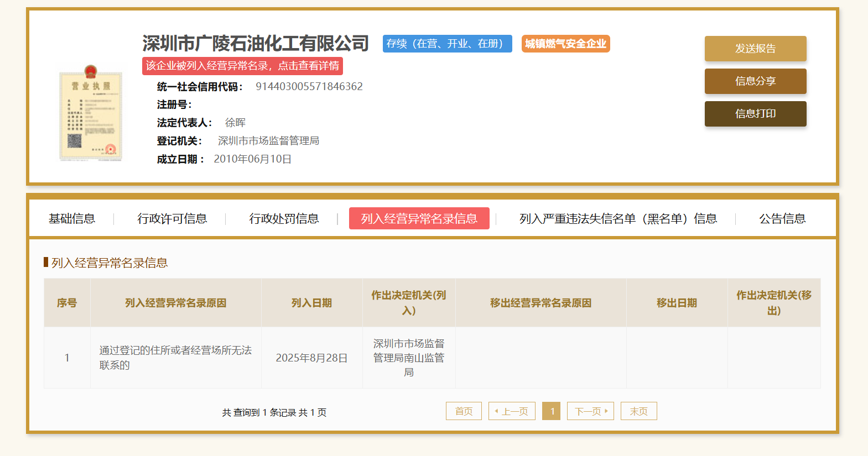Click the 发送报告 button
The height and width of the screenshot is (456, 868).
click(755, 49)
